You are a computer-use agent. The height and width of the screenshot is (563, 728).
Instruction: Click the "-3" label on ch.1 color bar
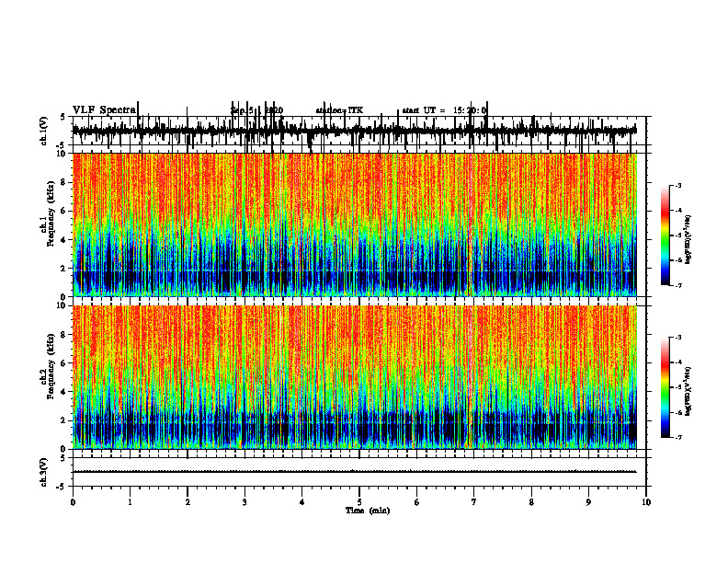[x=677, y=185]
